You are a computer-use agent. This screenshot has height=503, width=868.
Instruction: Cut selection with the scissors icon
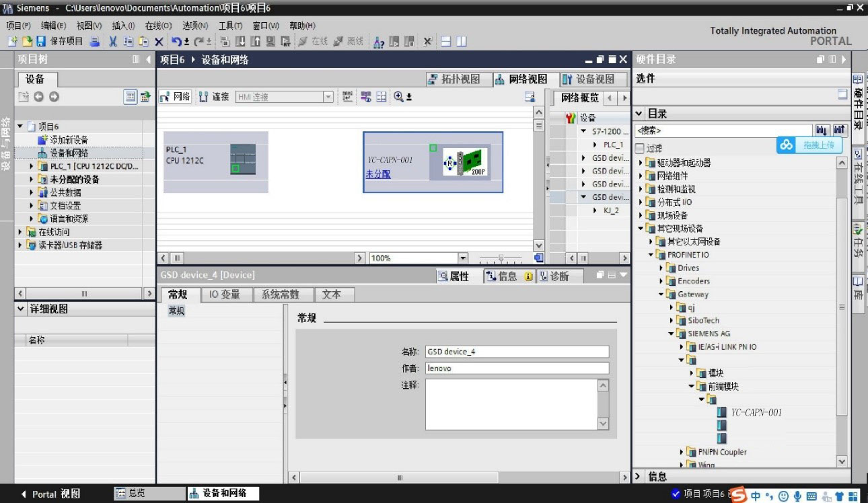pyautogui.click(x=112, y=41)
